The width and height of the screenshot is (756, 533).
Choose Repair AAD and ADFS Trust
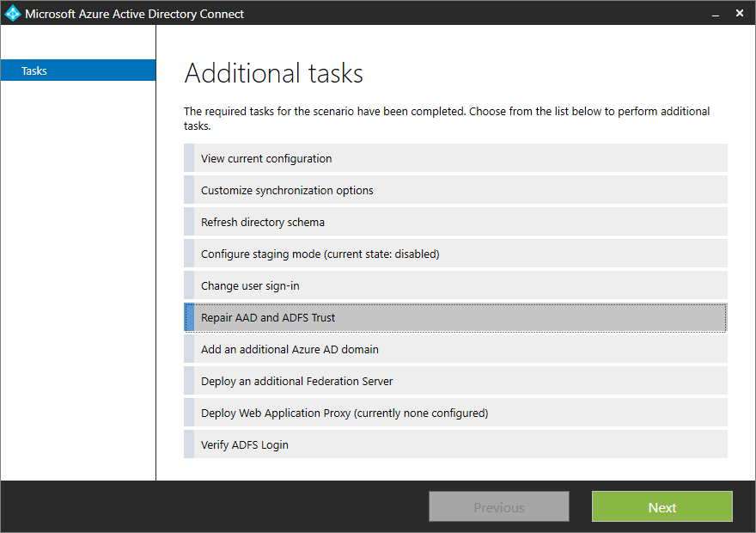[455, 317]
